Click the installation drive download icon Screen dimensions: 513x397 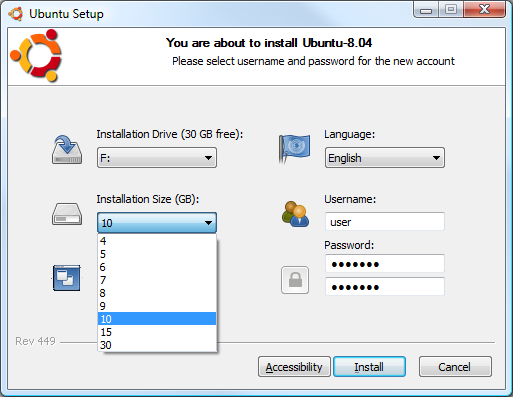[67, 149]
